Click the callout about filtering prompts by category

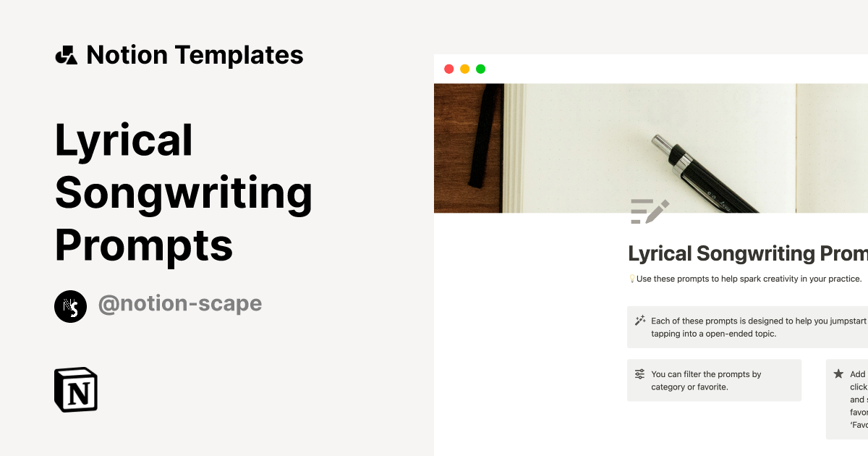(x=714, y=380)
